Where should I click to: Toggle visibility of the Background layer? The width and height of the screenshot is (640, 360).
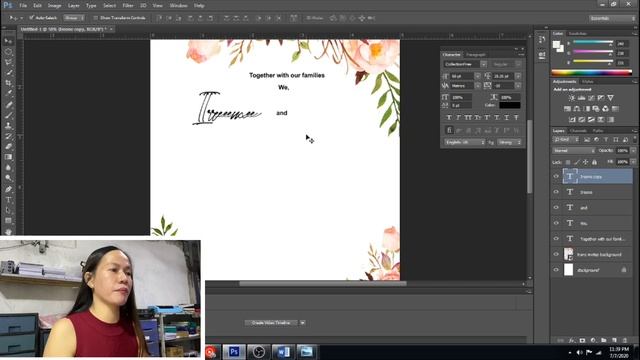(x=556, y=269)
